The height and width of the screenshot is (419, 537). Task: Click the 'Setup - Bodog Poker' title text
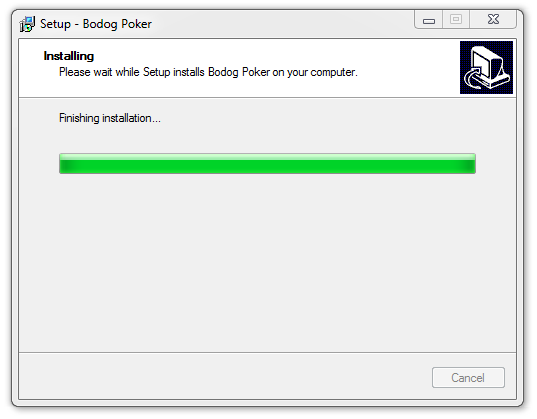click(x=96, y=24)
